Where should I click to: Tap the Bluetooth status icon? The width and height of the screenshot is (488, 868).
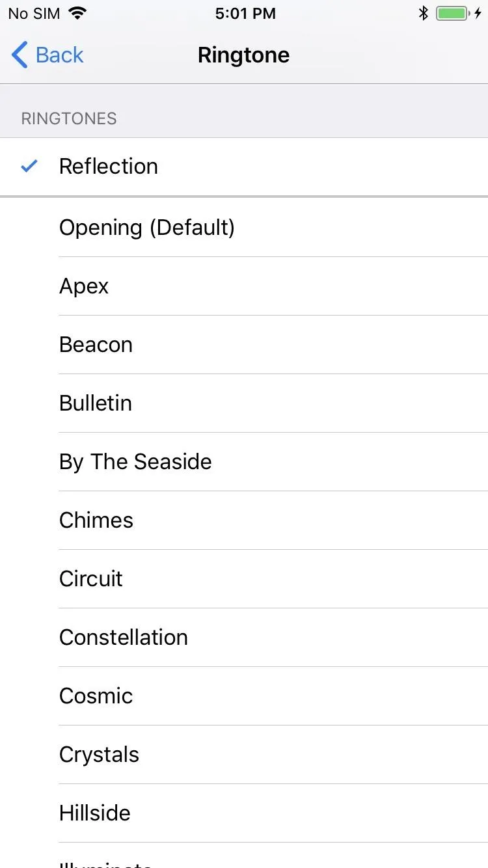click(x=424, y=13)
